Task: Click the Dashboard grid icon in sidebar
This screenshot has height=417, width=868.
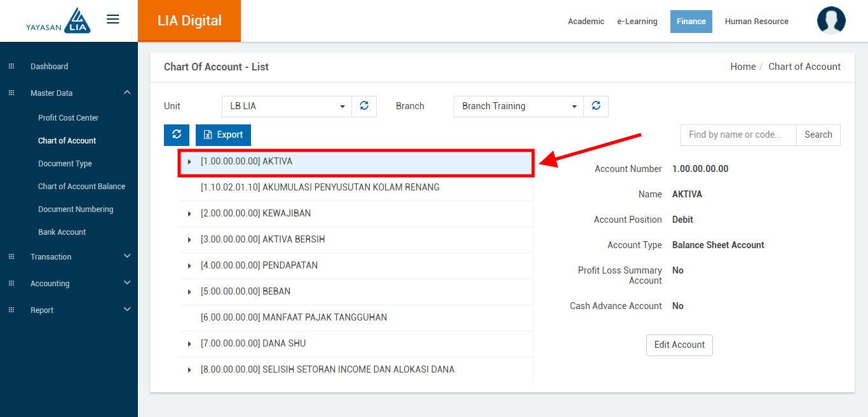Action: coord(11,67)
